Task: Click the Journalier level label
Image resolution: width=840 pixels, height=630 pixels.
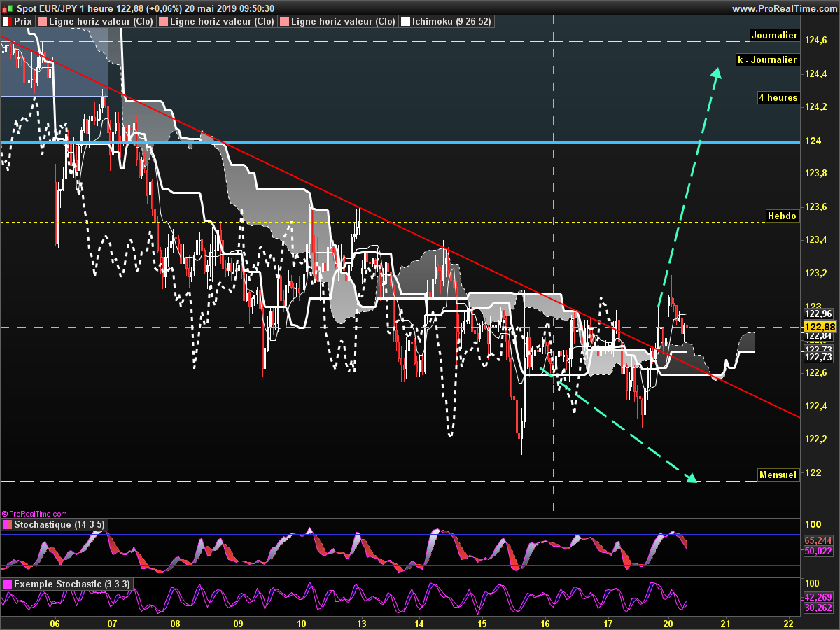Action: pyautogui.click(x=773, y=35)
